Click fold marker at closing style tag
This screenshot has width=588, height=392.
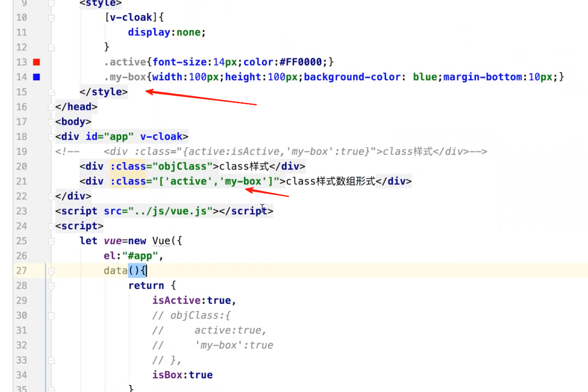51,92
